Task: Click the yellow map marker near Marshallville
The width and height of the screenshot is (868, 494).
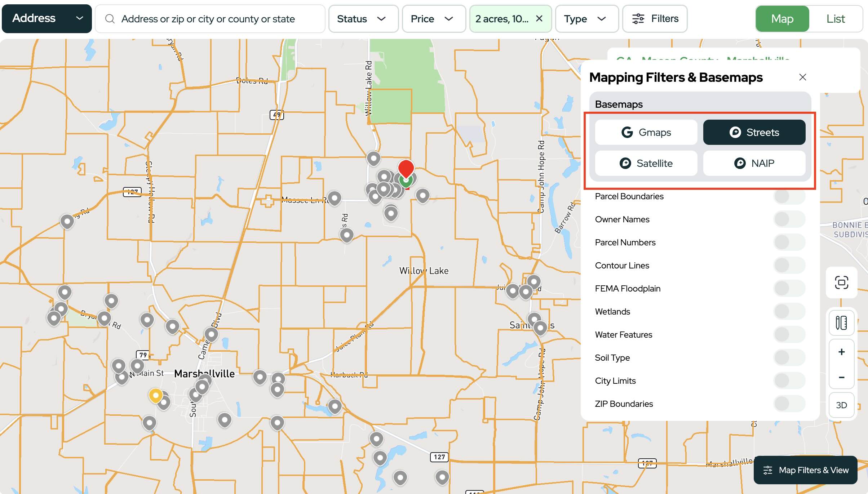Action: pyautogui.click(x=155, y=395)
